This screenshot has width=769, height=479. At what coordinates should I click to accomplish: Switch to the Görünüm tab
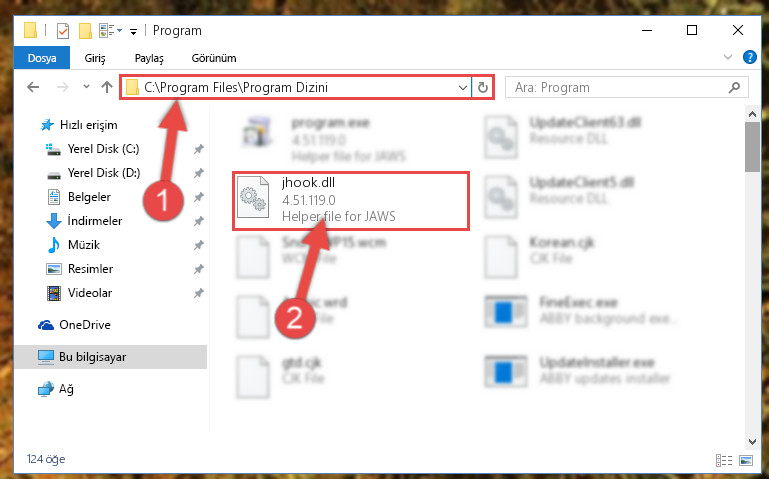click(214, 58)
